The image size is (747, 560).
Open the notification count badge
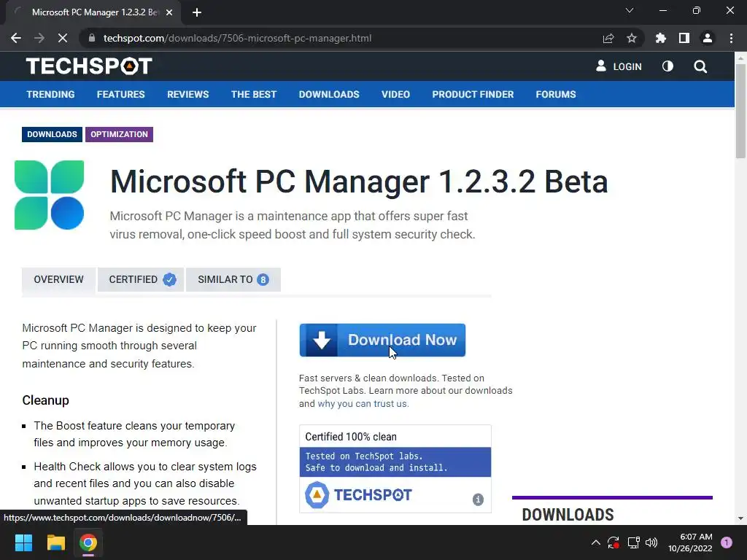(727, 542)
